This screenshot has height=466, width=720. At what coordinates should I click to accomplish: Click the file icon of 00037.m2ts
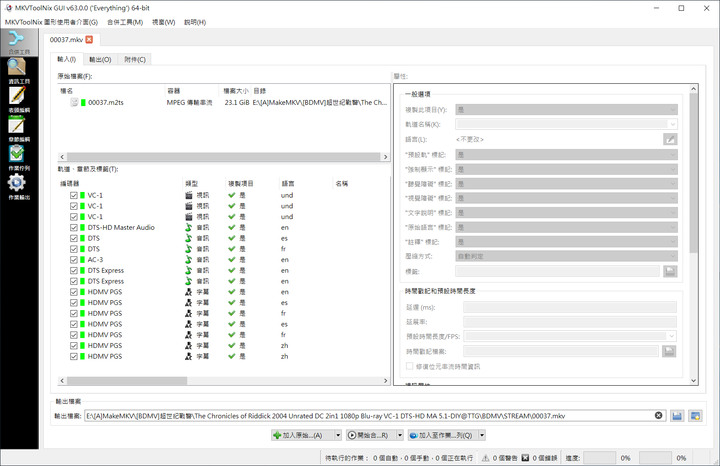click(x=74, y=102)
